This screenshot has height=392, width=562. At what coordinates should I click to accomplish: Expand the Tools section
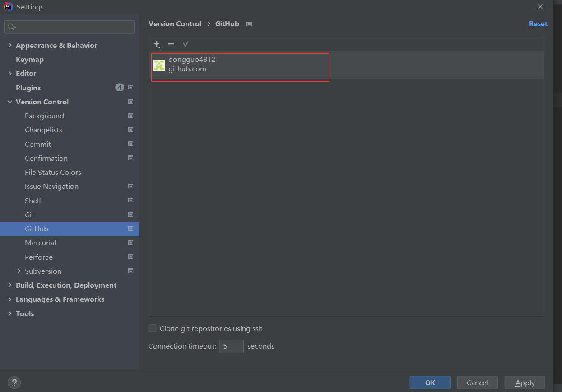[10, 313]
